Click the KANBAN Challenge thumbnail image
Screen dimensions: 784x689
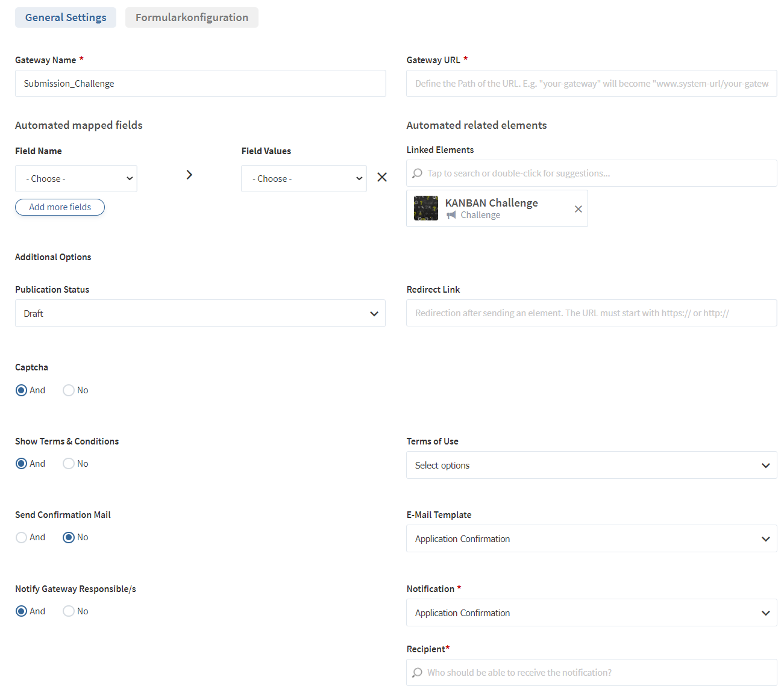pos(426,208)
